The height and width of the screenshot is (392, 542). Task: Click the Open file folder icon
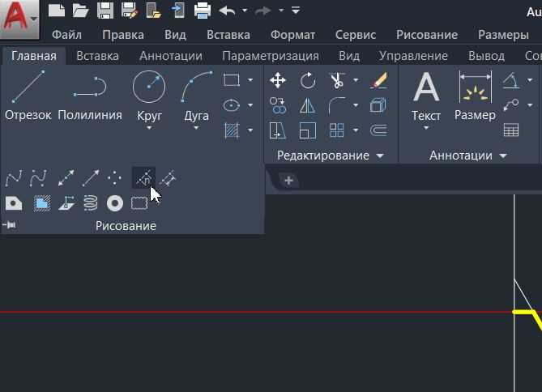pyautogui.click(x=80, y=11)
